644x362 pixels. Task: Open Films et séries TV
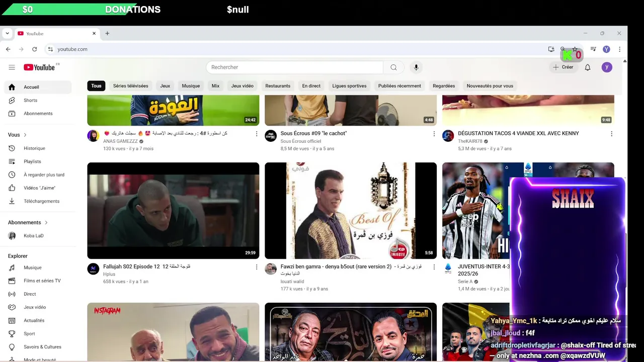(x=38, y=281)
